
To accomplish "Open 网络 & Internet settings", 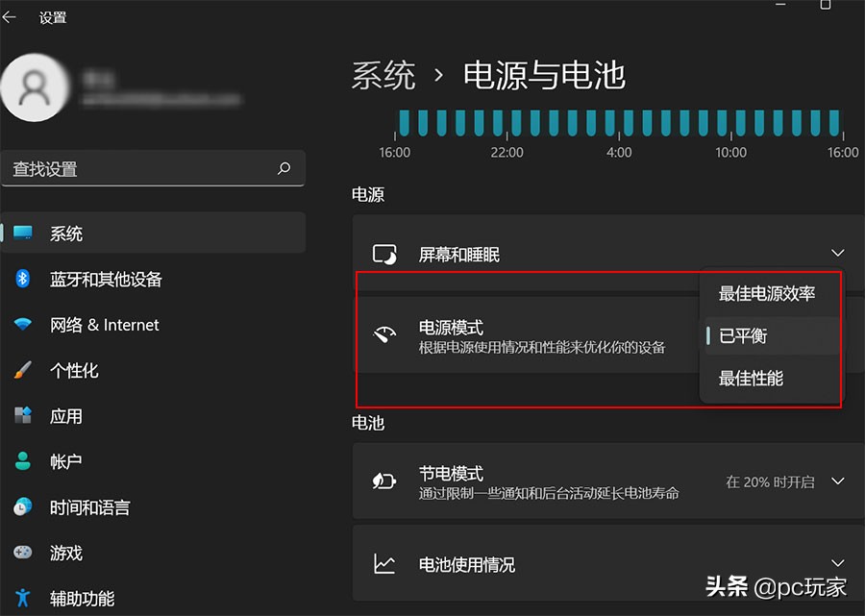I will 103,324.
